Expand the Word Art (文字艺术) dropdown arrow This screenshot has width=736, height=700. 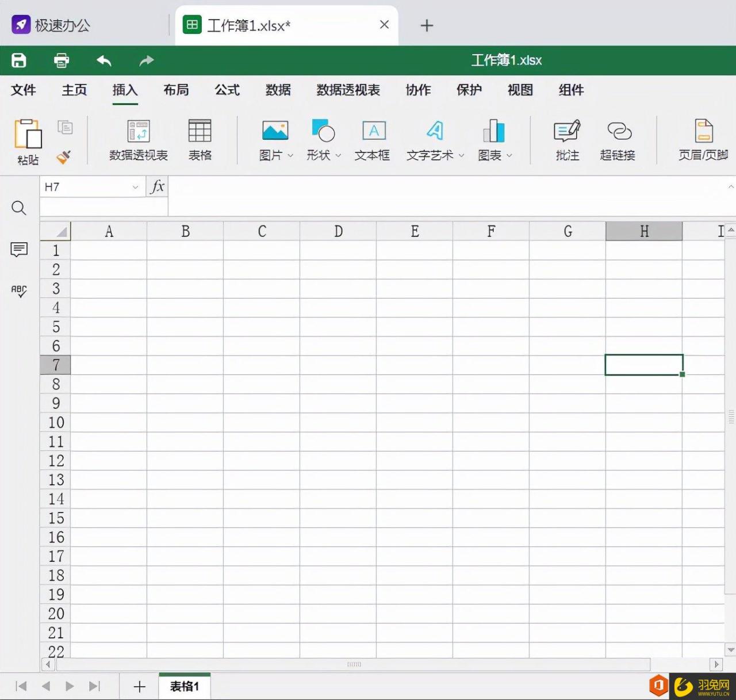[461, 155]
